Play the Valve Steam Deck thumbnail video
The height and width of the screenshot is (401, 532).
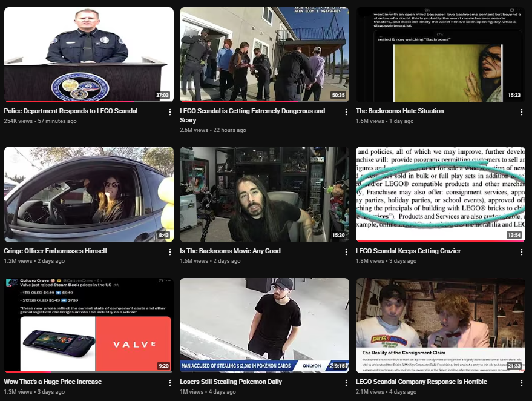(88, 325)
